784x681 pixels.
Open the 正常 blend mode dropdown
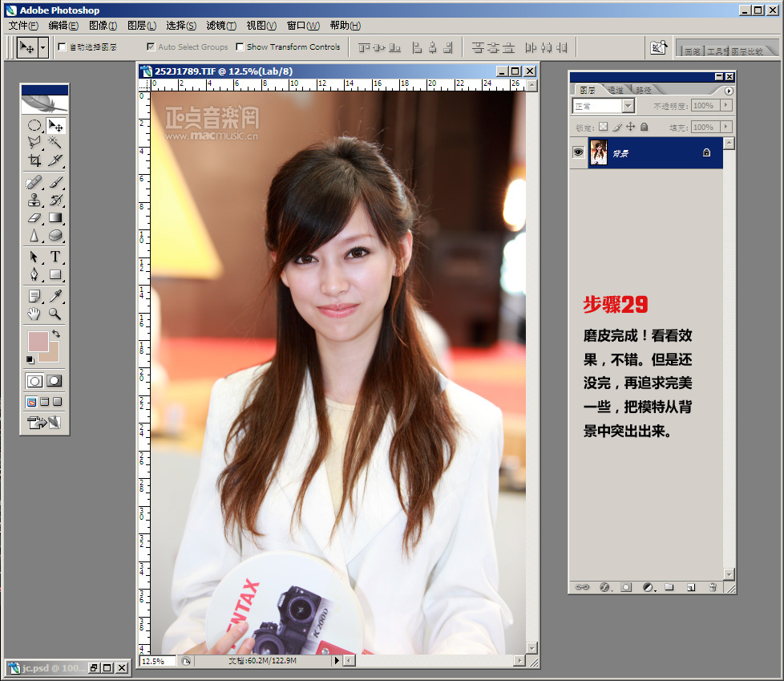pyautogui.click(x=628, y=106)
